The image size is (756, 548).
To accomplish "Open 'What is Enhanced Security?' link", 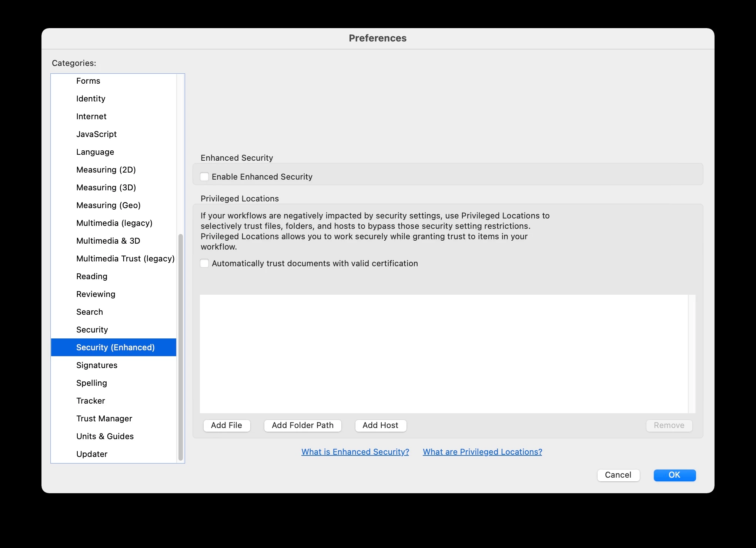I will click(x=355, y=452).
